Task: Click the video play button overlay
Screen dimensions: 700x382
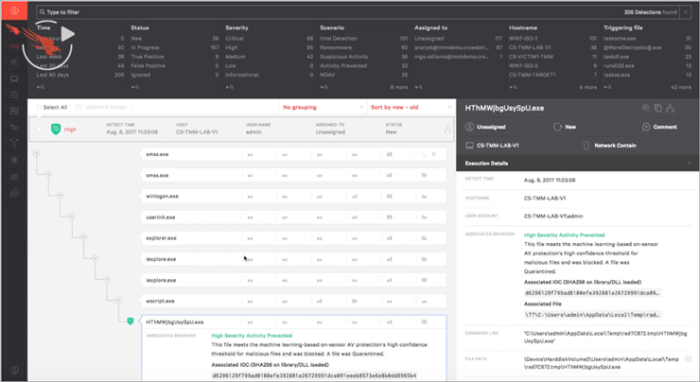Action: (67, 34)
